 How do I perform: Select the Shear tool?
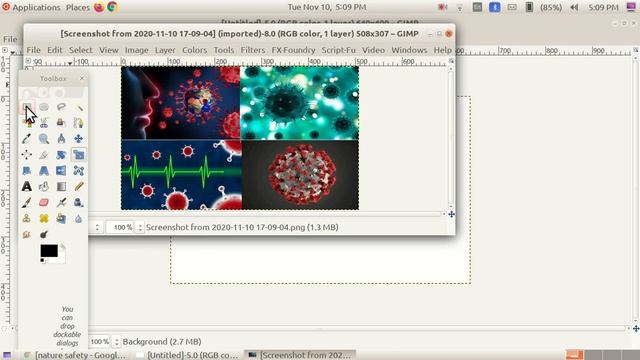coord(27,171)
